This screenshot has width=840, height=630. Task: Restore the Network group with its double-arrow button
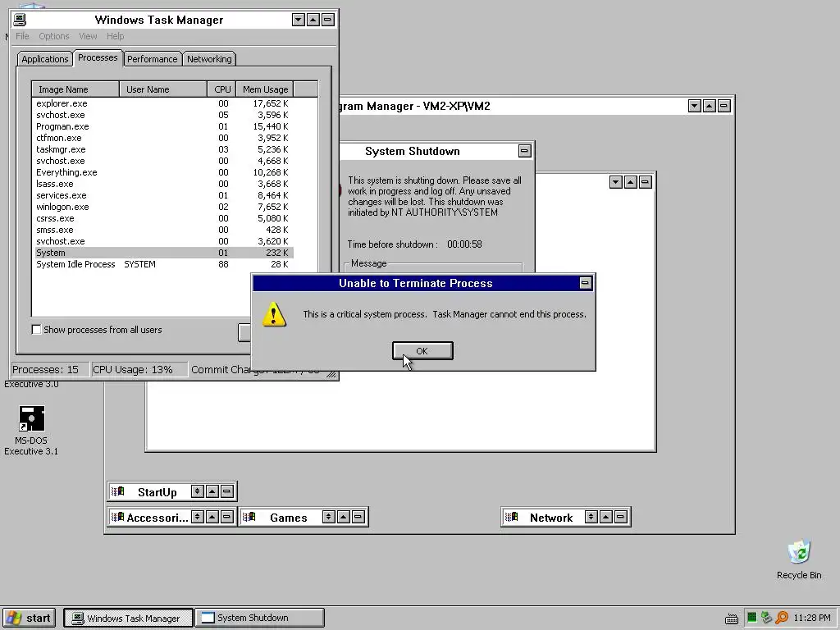point(591,517)
